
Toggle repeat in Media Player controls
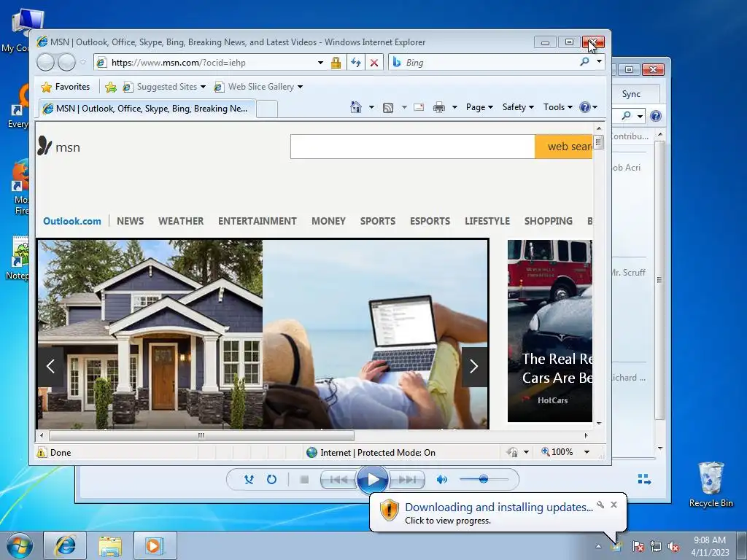coord(271,480)
